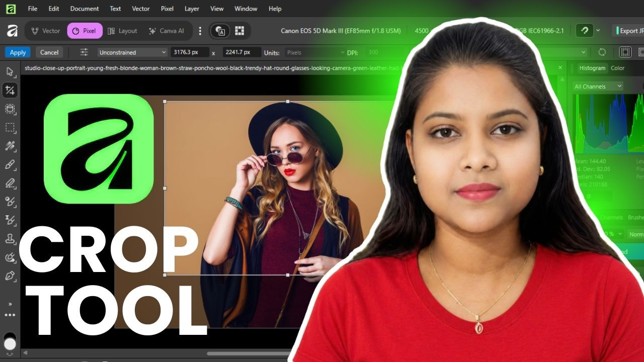Image resolution: width=644 pixels, height=362 pixels.
Task: Close the document tab with X
Action: pos(560,68)
